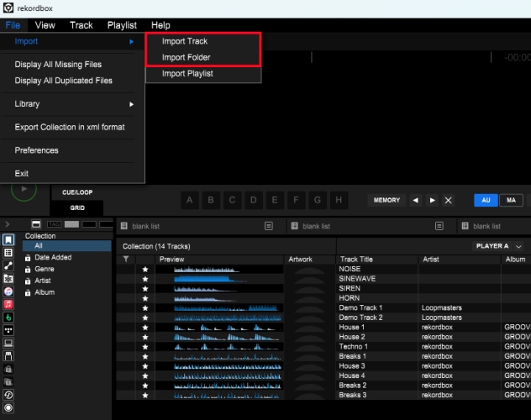This screenshot has width=531, height=420.
Task: Open the second blank list menu icon
Action: click(439, 226)
